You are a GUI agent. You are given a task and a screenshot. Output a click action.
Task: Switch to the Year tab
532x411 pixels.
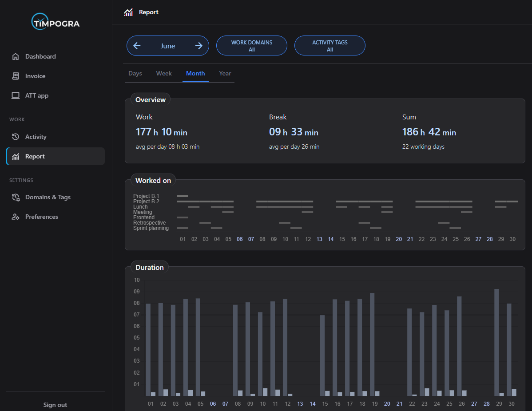(x=225, y=73)
